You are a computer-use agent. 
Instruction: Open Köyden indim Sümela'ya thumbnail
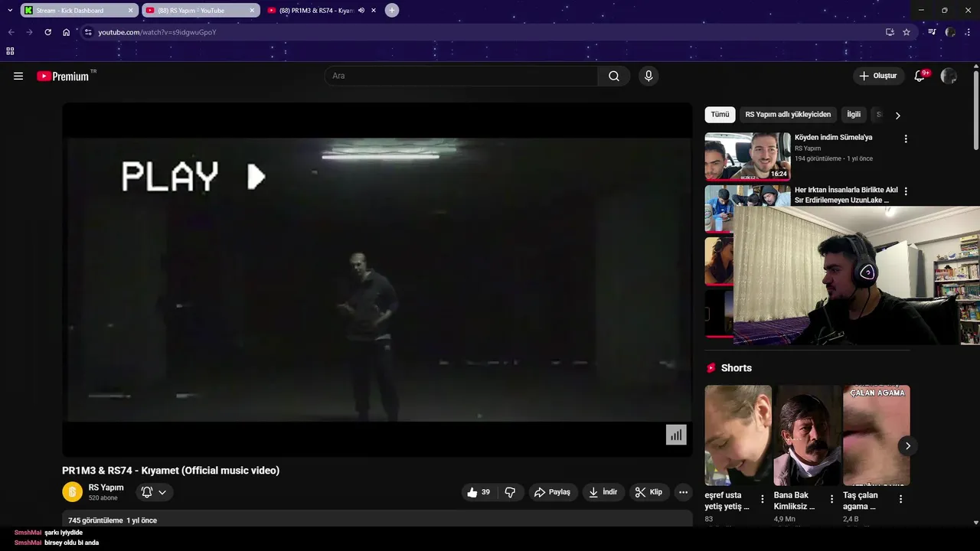[x=747, y=156]
